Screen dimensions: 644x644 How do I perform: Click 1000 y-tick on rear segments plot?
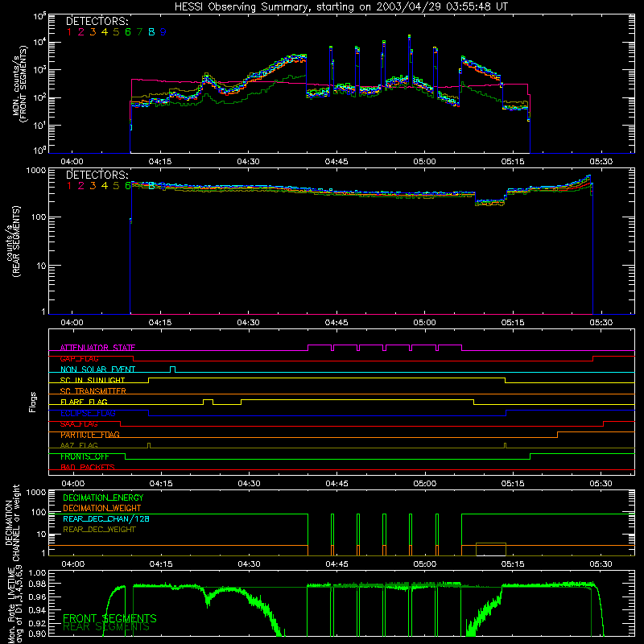coord(36,171)
